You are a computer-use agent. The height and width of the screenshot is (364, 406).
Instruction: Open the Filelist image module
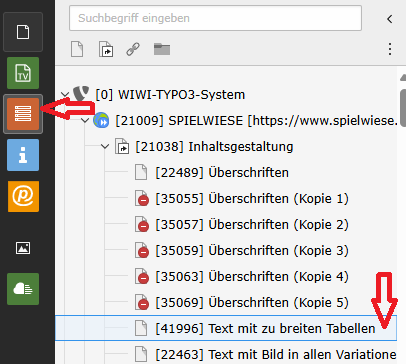click(23, 248)
